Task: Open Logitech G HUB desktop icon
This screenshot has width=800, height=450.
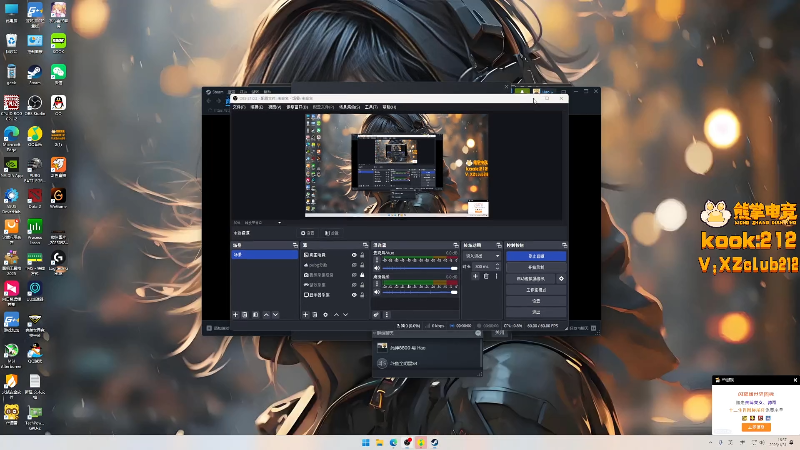Action: tap(58, 259)
